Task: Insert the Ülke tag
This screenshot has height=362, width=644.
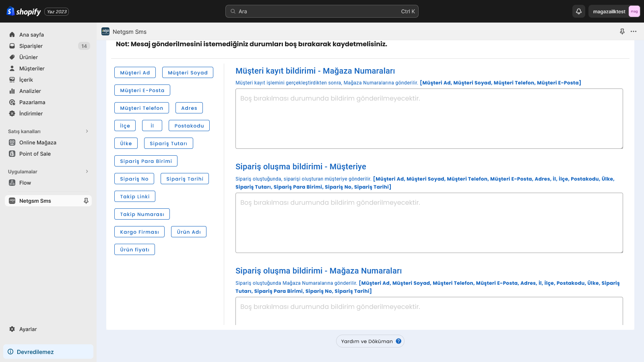Action: [x=126, y=143]
